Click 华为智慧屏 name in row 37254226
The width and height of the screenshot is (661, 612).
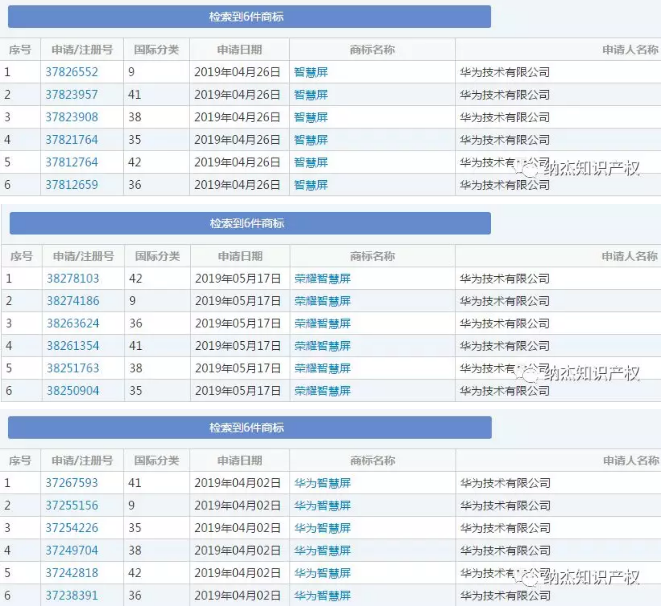[322, 528]
